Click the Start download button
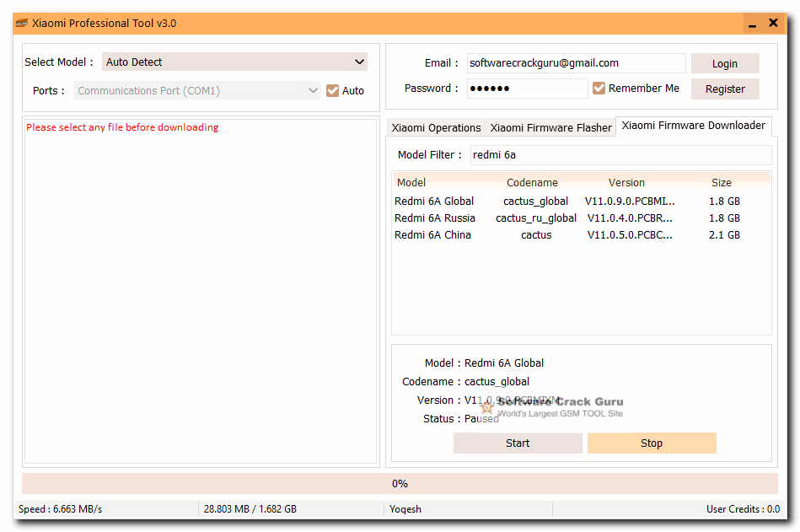 [x=518, y=443]
